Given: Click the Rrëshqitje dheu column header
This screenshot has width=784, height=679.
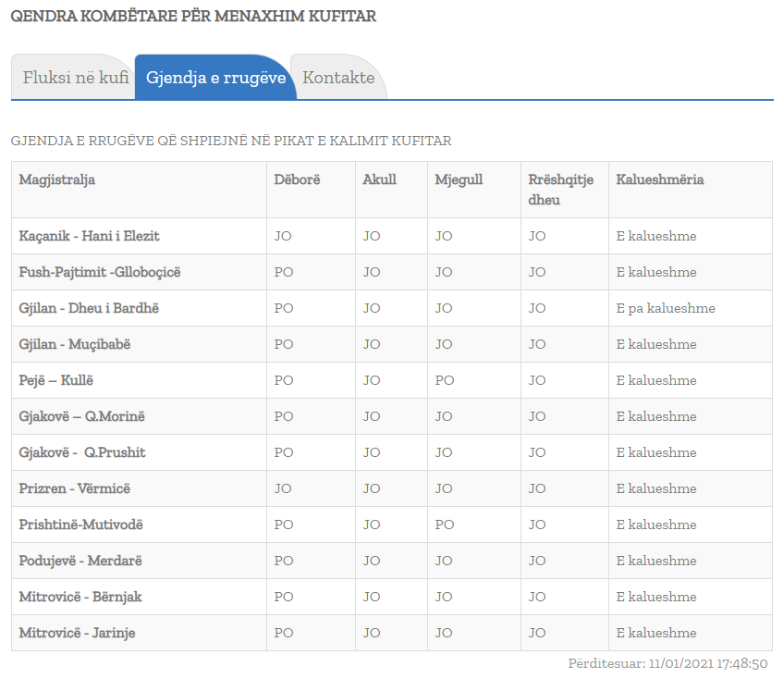Looking at the screenshot, I should [x=560, y=190].
